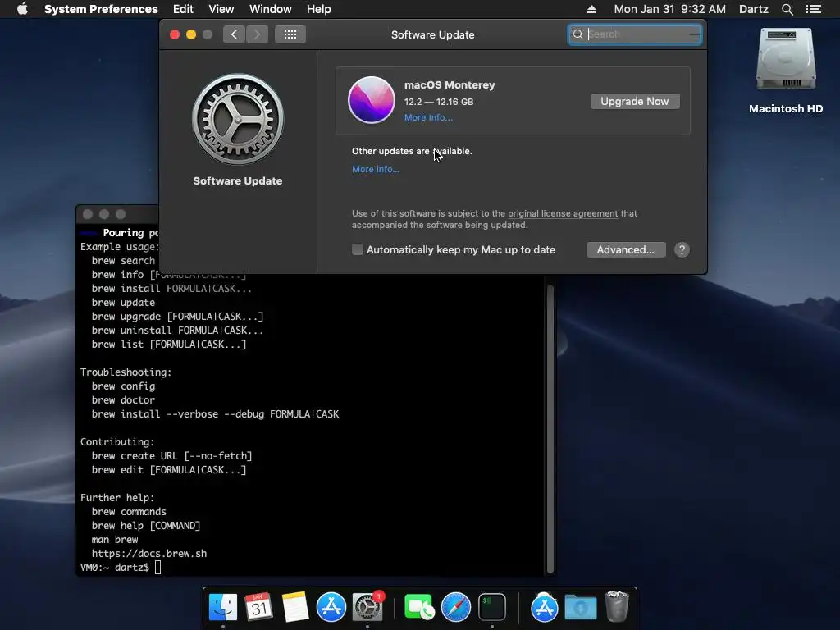Image resolution: width=840 pixels, height=630 pixels.
Task: Open Notification Center list icon
Action: [x=814, y=9]
